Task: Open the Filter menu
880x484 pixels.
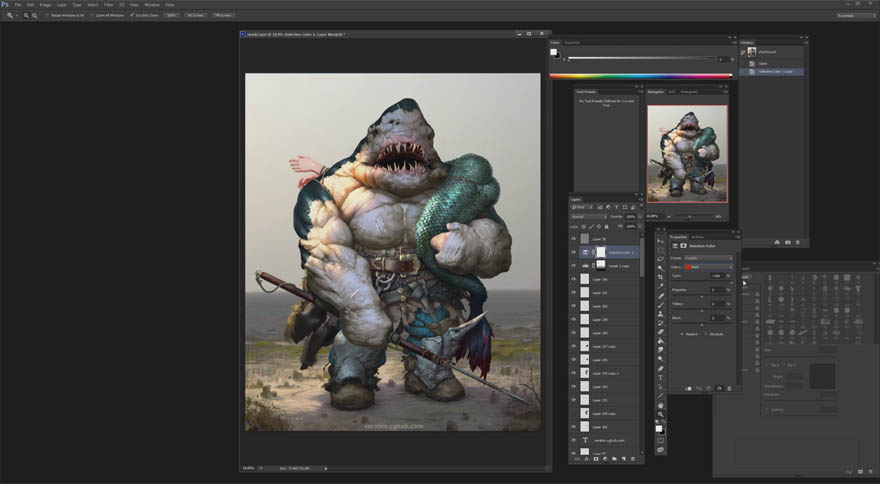Action: (x=108, y=4)
